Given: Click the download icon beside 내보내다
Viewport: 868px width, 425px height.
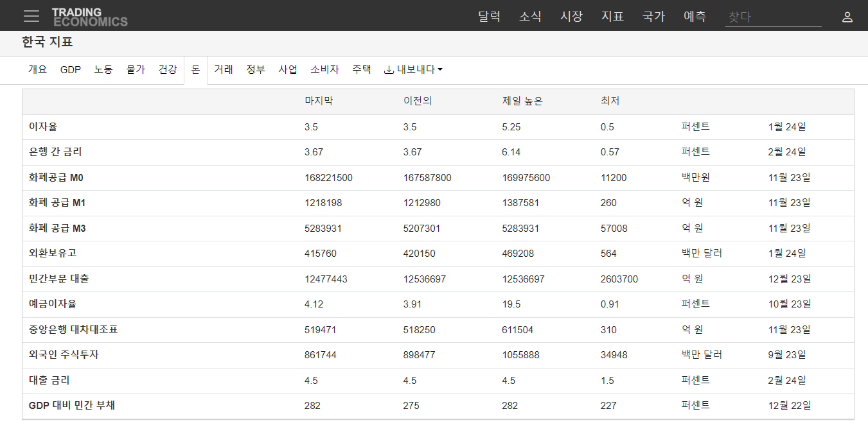Looking at the screenshot, I should (389, 69).
